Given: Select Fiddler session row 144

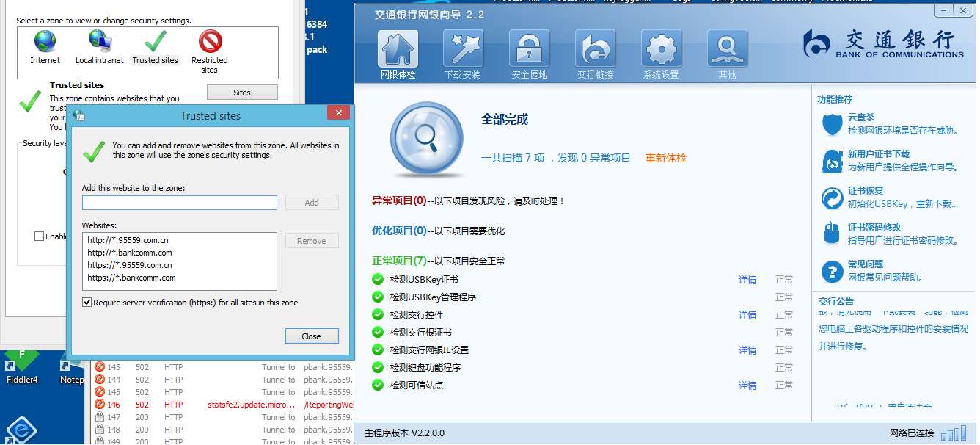Looking at the screenshot, I should (223, 380).
